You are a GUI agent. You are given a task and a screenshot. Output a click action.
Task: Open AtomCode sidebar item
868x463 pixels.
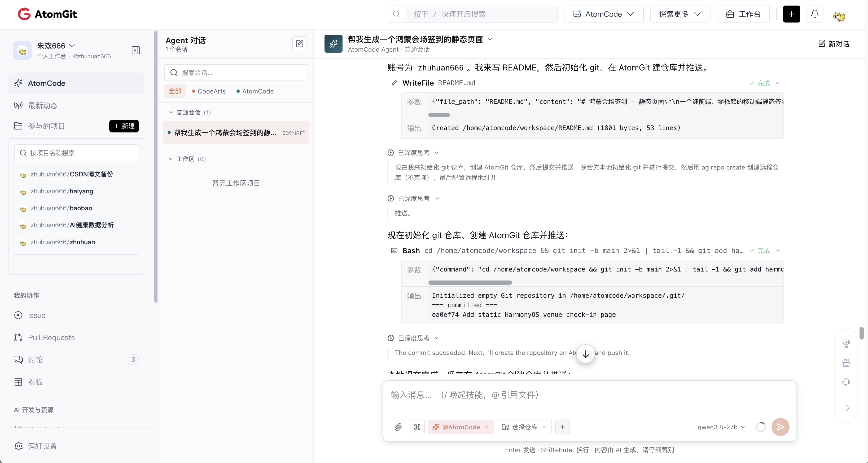pyautogui.click(x=76, y=83)
